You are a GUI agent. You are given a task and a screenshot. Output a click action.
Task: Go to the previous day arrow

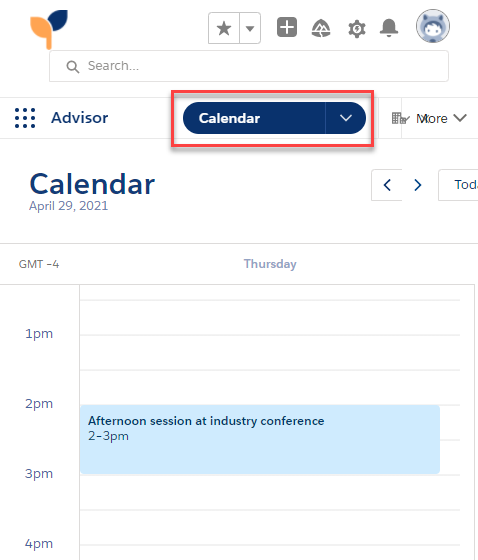pyautogui.click(x=387, y=185)
